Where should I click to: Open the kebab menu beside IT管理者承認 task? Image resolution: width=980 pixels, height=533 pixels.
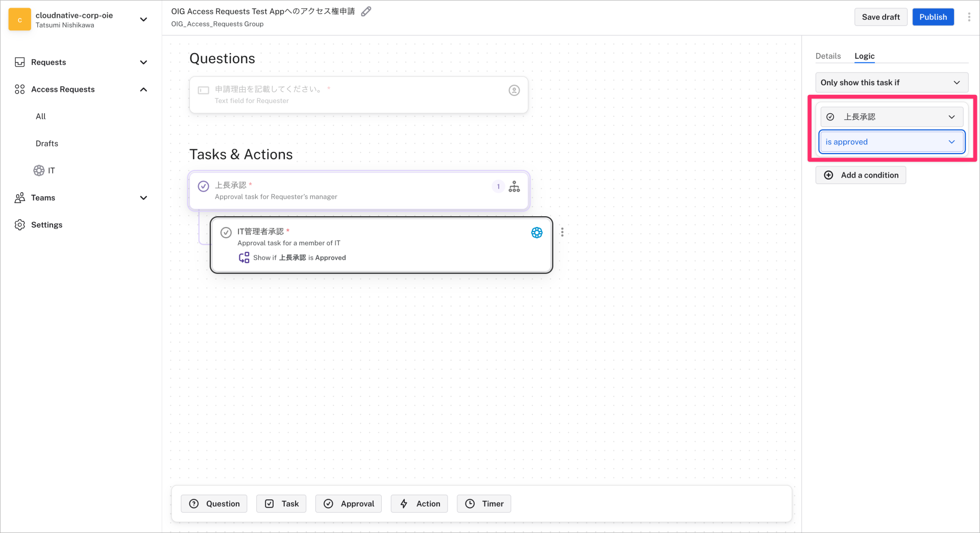(x=562, y=232)
